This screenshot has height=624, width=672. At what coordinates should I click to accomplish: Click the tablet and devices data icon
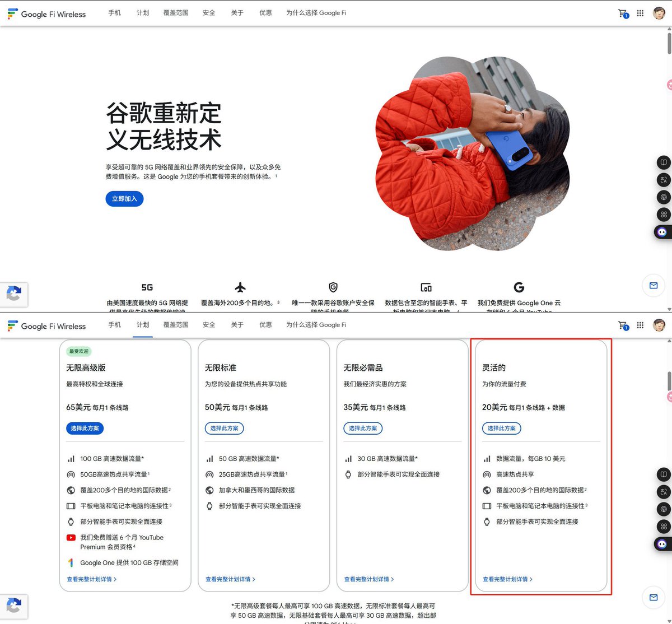click(426, 287)
